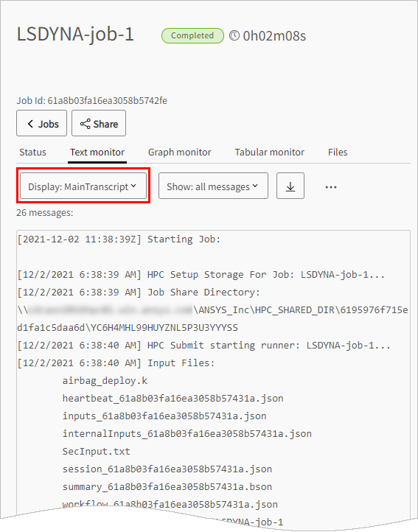Click the chevron on the Show dropdown

click(x=255, y=186)
